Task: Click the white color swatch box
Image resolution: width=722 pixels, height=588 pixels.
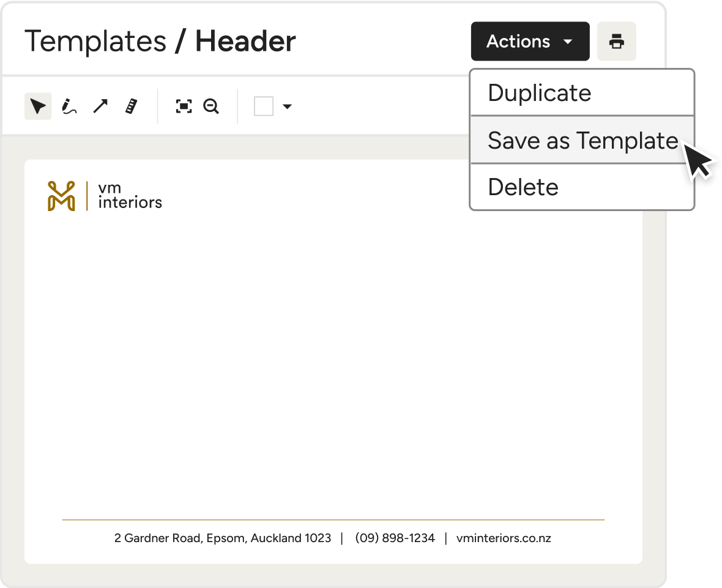Action: pos(264,106)
